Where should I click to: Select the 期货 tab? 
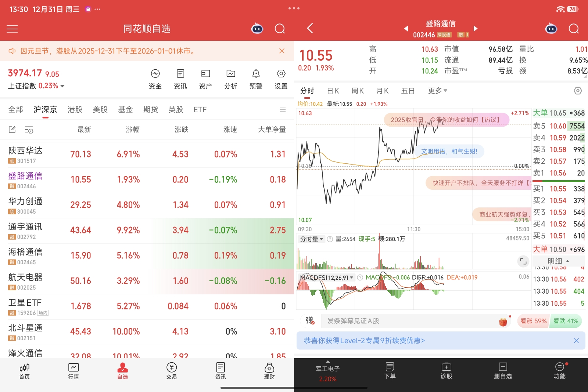point(150,109)
